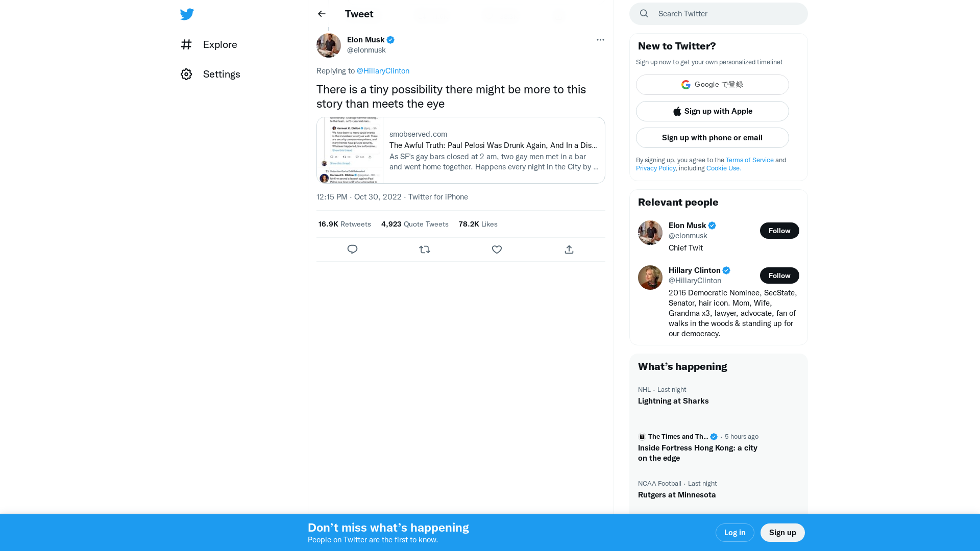This screenshot has width=980, height=551.
Task: Open the smobserved.com article card thumbnail
Action: tap(350, 151)
